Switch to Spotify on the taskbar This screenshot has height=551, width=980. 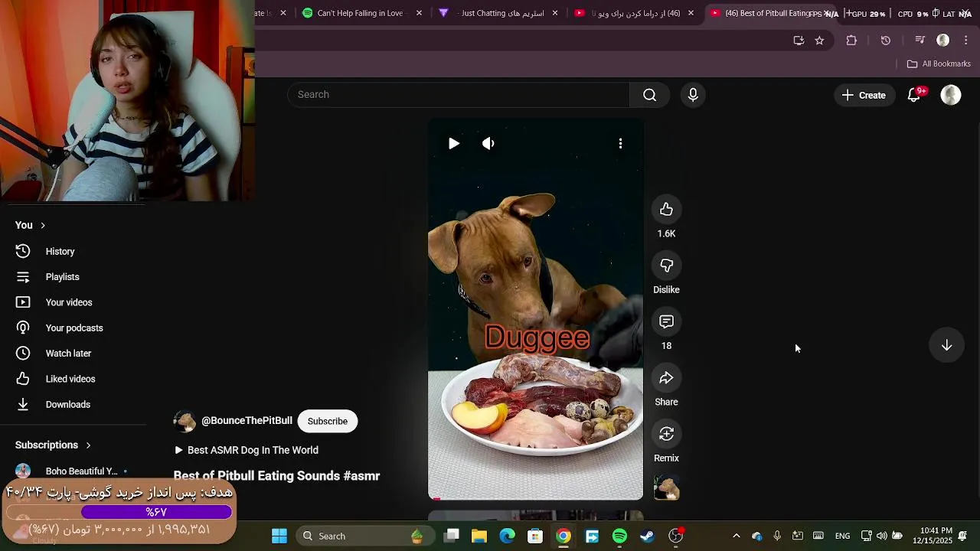(619, 536)
